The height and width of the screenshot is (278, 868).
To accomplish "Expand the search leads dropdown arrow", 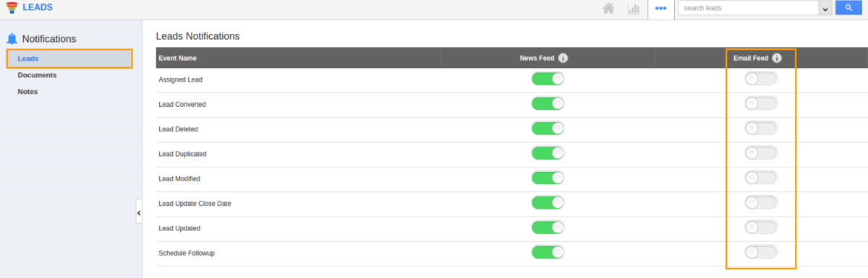I will click(x=825, y=9).
